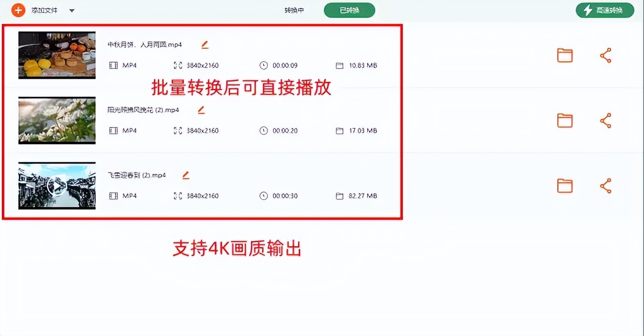Click the 中秋月饼 video thumbnail

point(57,55)
